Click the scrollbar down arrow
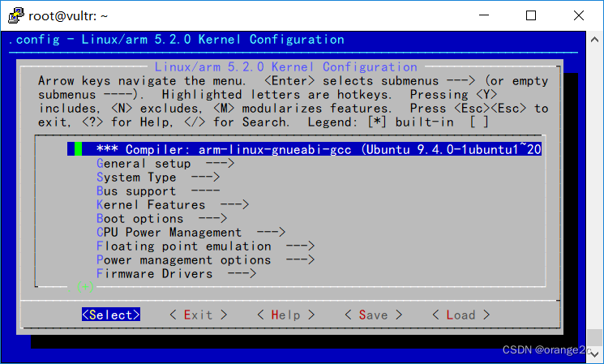The image size is (604, 364). pos(595,354)
